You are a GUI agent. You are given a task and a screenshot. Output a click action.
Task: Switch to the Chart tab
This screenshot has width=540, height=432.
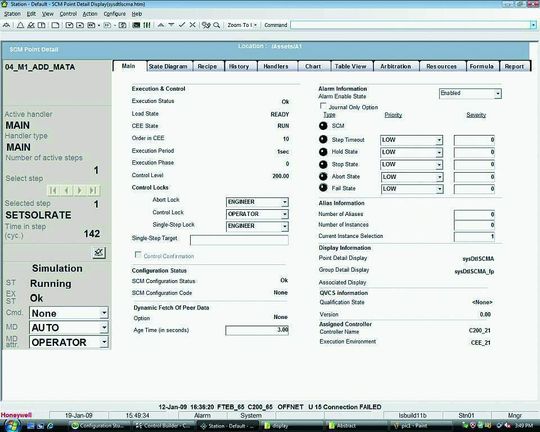pyautogui.click(x=313, y=66)
